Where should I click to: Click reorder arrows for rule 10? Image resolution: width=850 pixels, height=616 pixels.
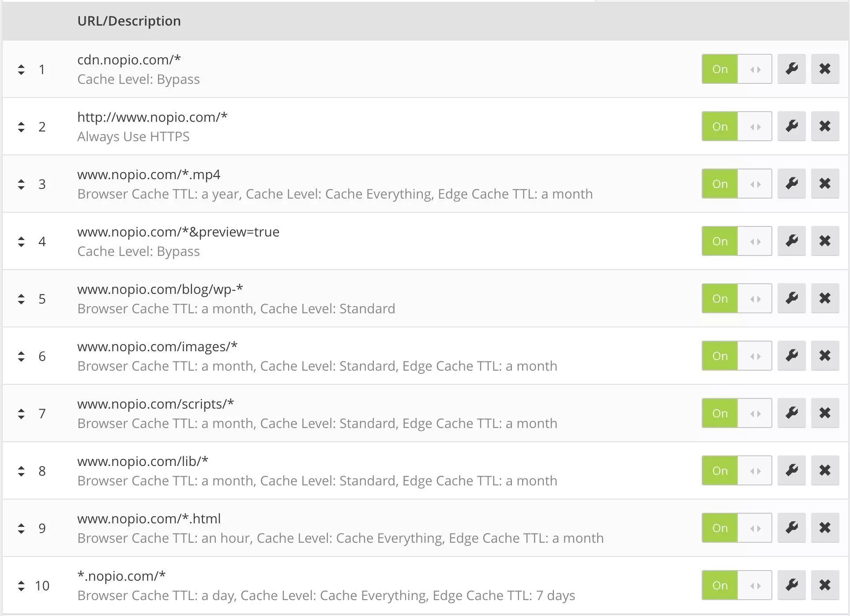point(21,586)
